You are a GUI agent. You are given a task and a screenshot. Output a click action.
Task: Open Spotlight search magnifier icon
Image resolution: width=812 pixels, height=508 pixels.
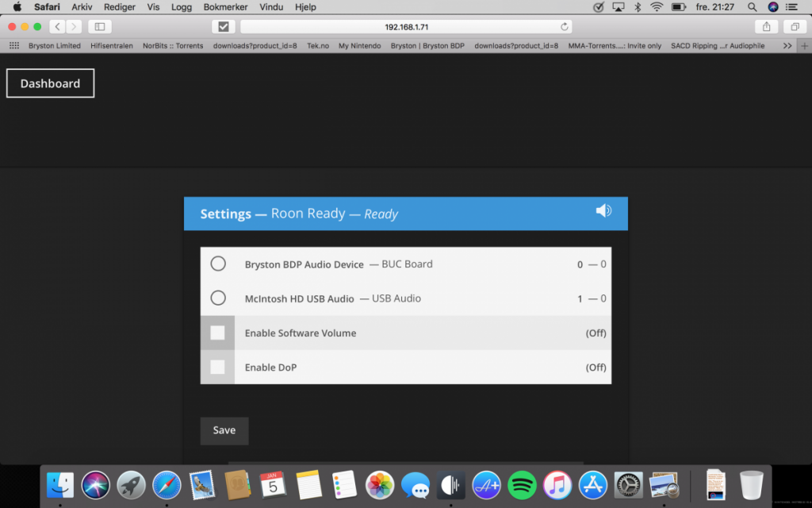752,6
